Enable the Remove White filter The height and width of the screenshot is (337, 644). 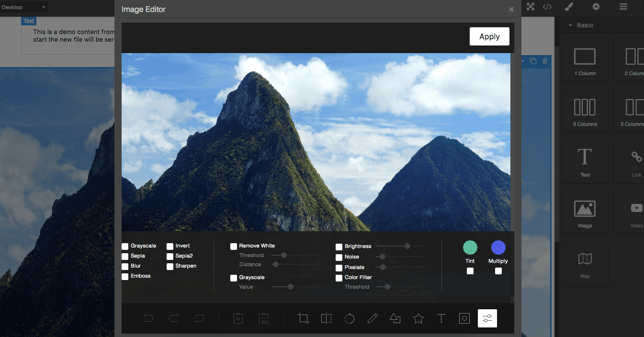click(x=233, y=246)
